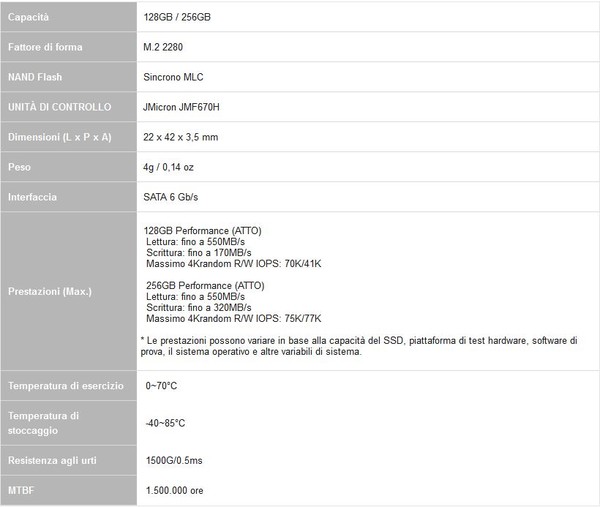Select the 'IOPS: 70K/41K' line
Screen dimensions: 600x507
point(234,264)
